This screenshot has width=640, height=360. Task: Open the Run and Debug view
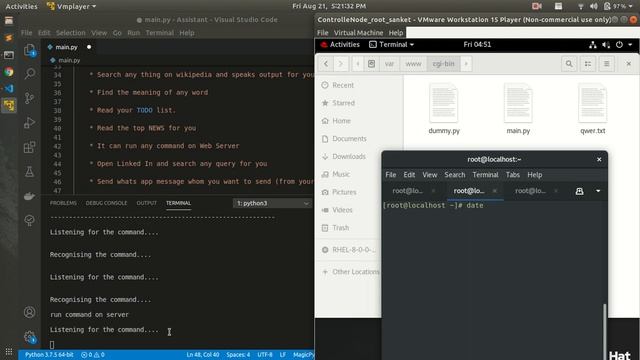click(29, 122)
